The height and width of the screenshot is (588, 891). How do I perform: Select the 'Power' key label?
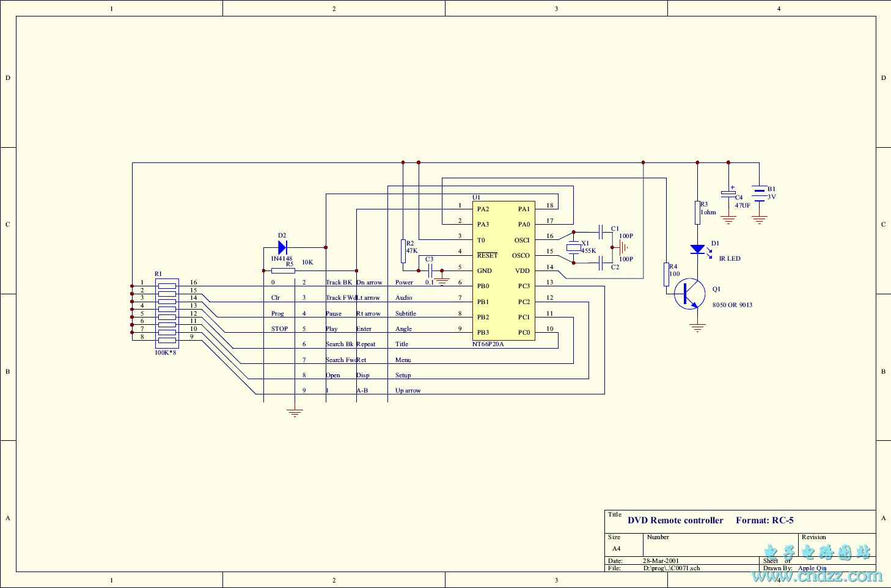[404, 282]
